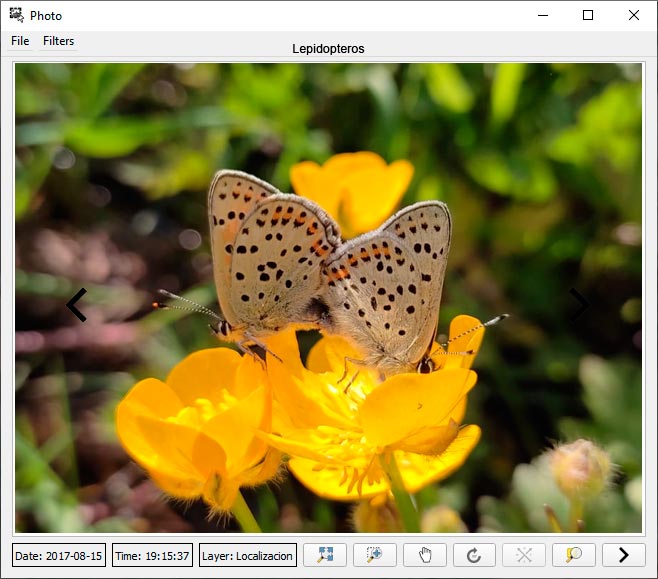Click the Date: 2017-08-15 field
Image resolution: width=658 pixels, height=579 pixels.
click(x=59, y=555)
